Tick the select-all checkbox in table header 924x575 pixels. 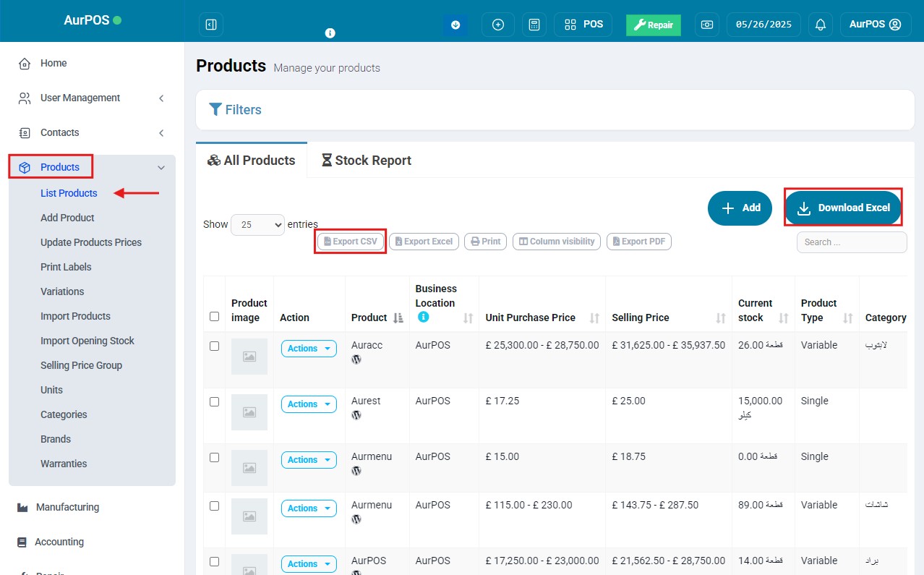point(214,316)
